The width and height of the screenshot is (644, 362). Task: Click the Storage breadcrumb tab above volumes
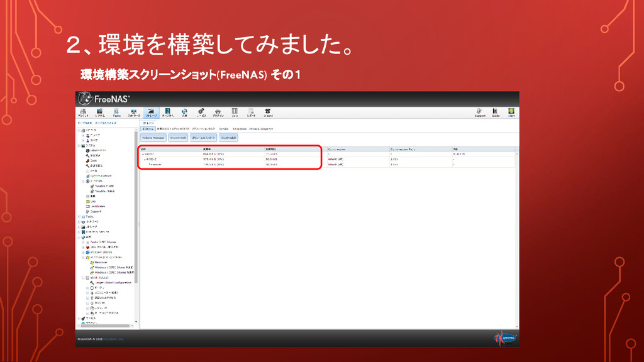point(148,123)
